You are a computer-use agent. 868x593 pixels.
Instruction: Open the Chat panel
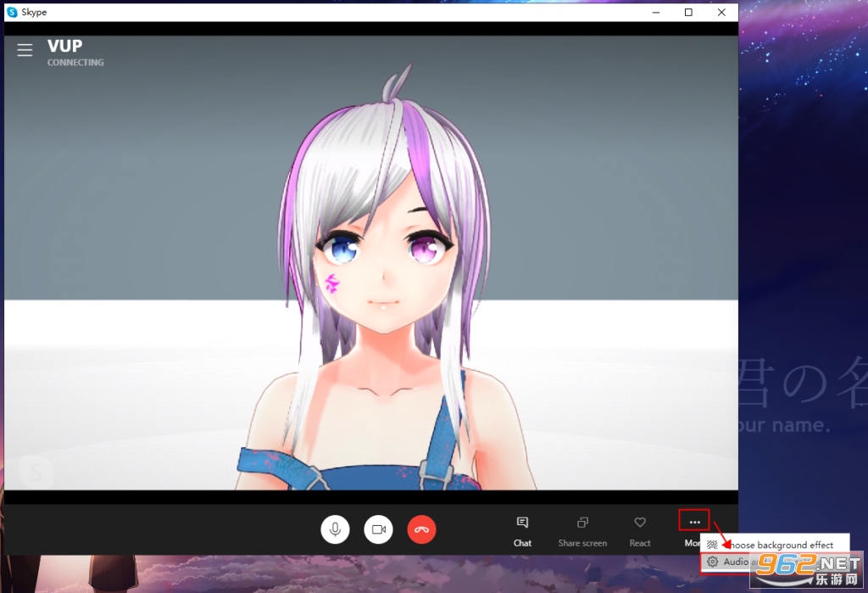point(522,531)
